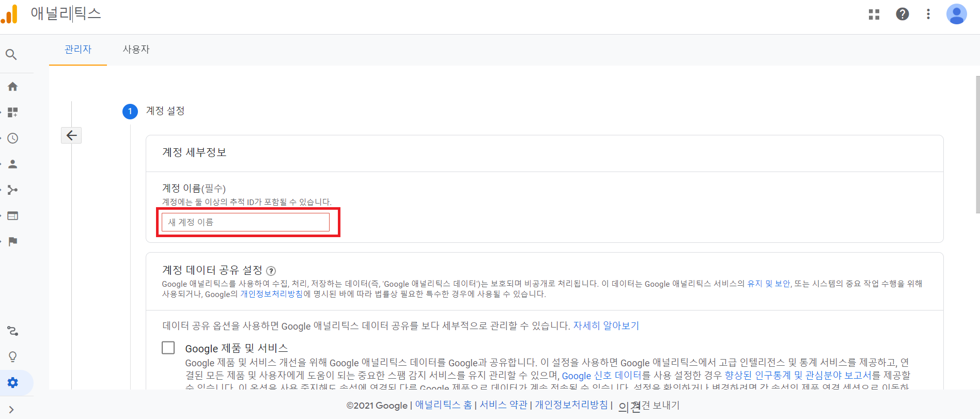Open the Home icon in sidebar
The width and height of the screenshot is (980, 419).
13,87
